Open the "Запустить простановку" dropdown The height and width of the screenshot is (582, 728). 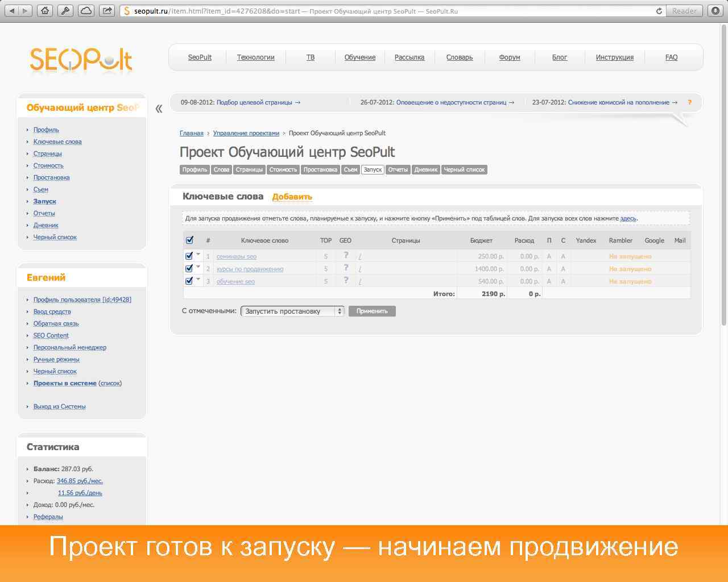(x=292, y=311)
